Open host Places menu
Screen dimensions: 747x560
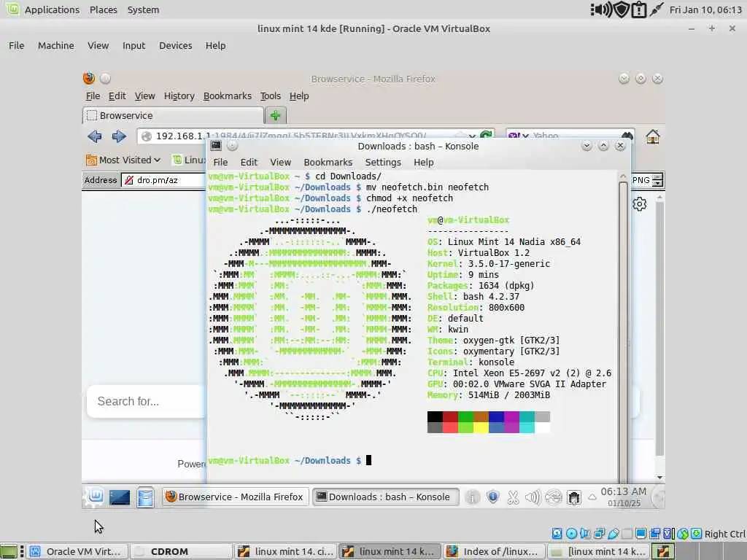tap(104, 9)
